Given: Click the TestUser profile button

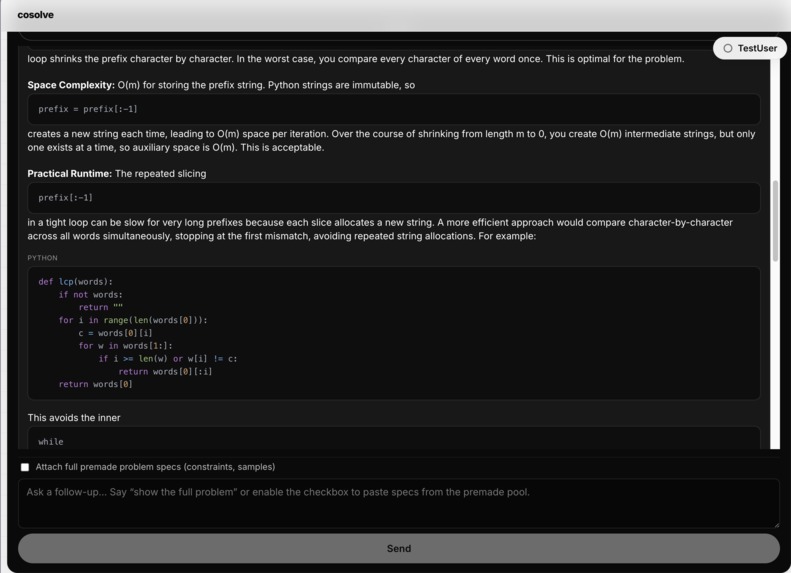Looking at the screenshot, I should click(x=749, y=48).
